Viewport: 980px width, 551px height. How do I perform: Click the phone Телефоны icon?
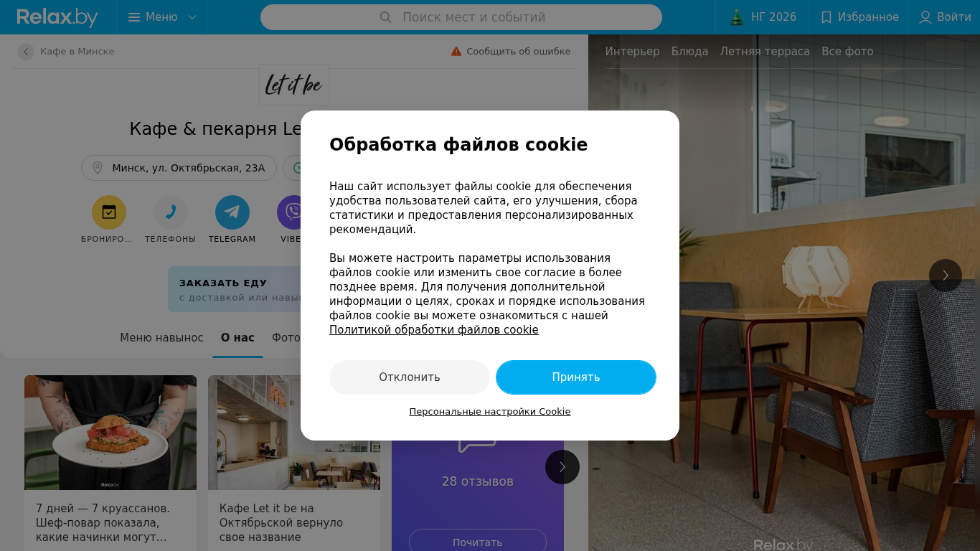coord(171,212)
